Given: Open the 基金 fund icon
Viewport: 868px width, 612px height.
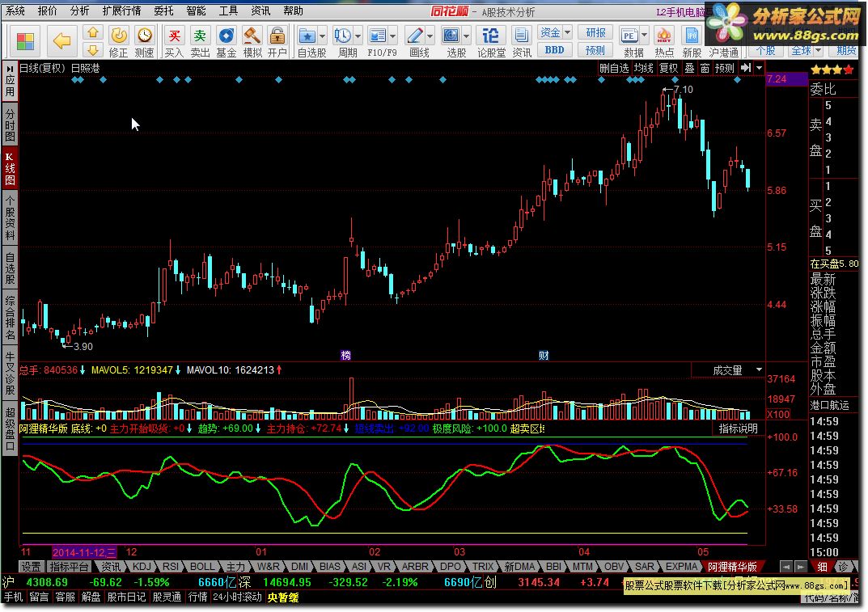Looking at the screenshot, I should pyautogui.click(x=226, y=36).
